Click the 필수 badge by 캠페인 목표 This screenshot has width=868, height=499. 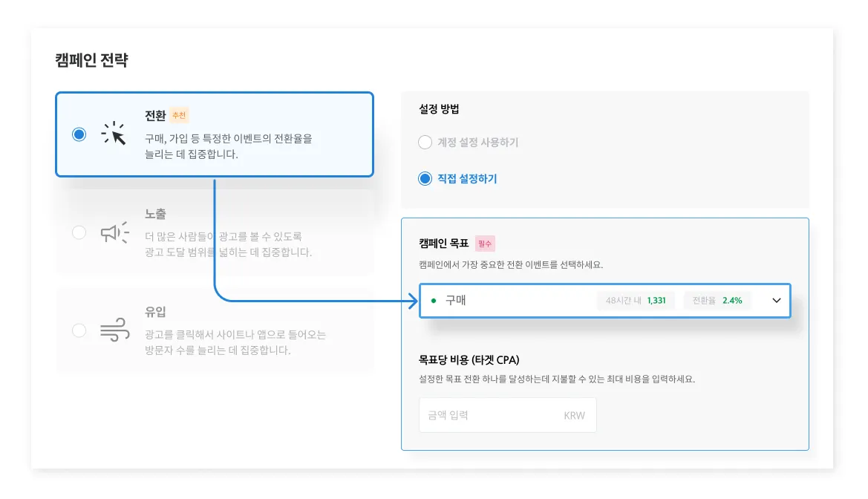click(x=485, y=243)
